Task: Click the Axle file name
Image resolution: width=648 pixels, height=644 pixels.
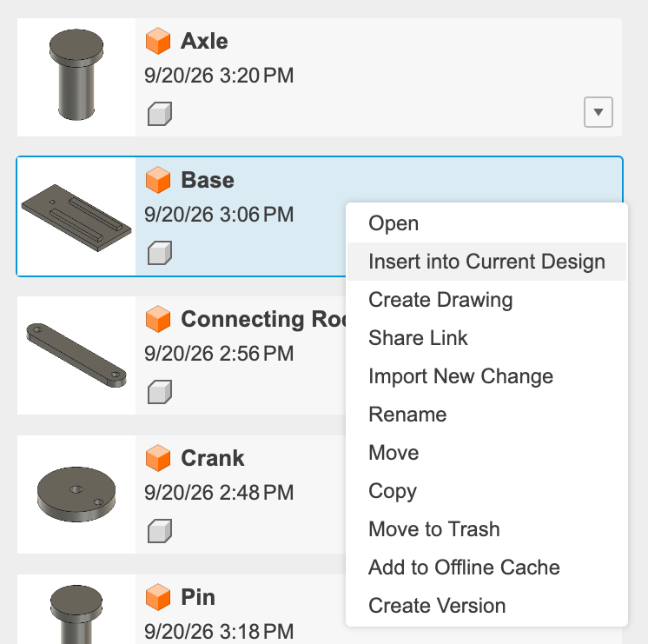Action: (204, 41)
